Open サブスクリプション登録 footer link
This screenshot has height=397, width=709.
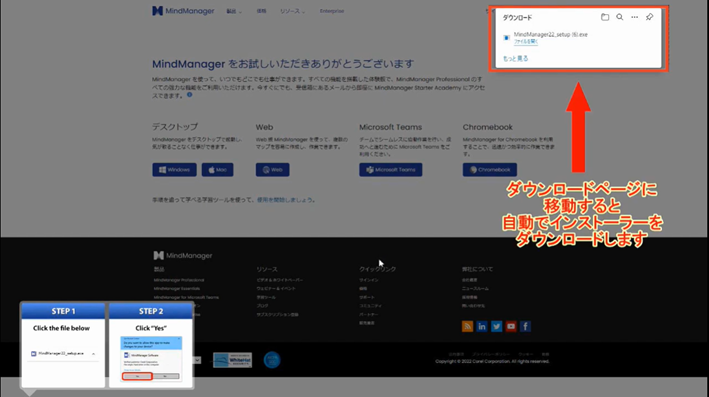(x=277, y=314)
